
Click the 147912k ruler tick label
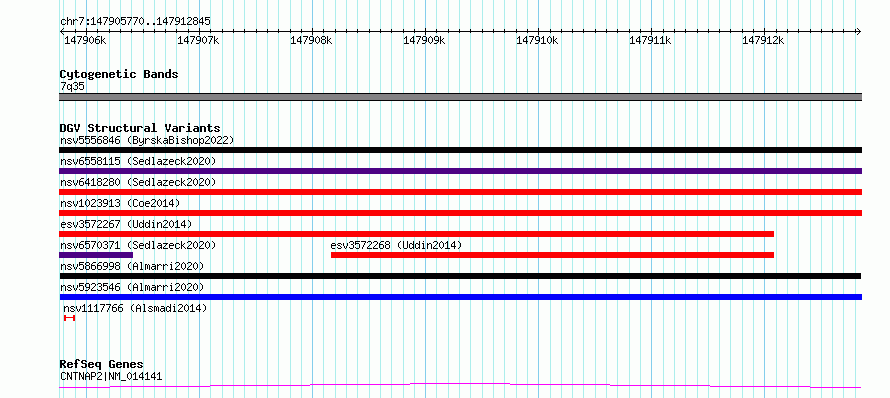pos(763,40)
